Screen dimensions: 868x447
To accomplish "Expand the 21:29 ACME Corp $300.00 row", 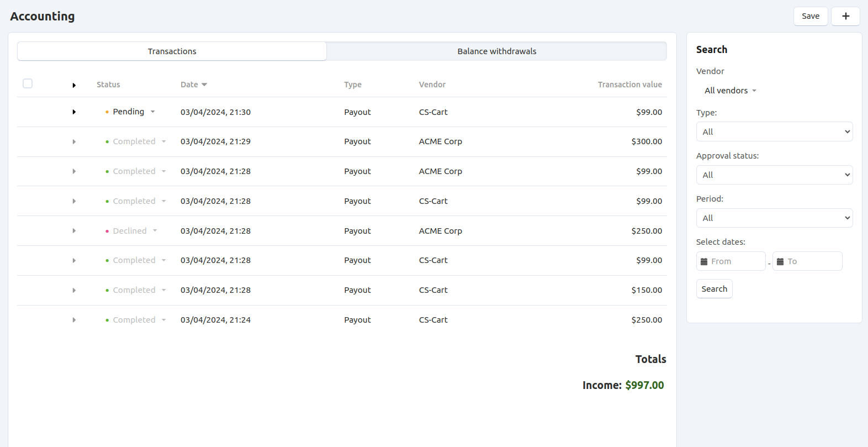I will (74, 142).
